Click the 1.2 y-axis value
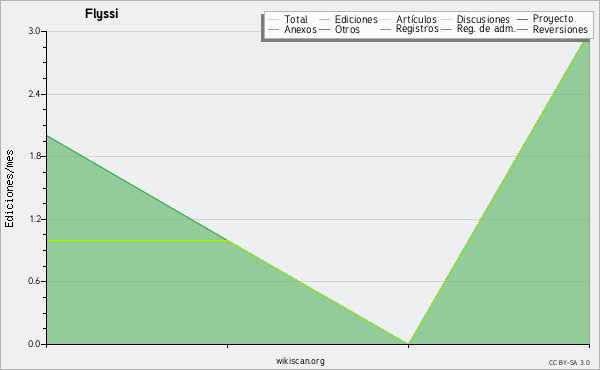 coord(34,219)
